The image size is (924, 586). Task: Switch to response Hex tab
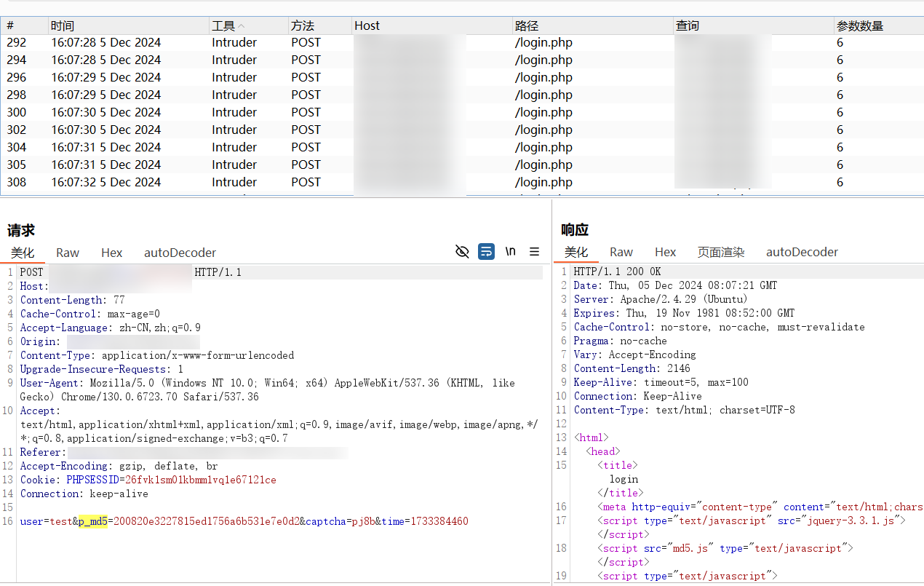point(666,252)
